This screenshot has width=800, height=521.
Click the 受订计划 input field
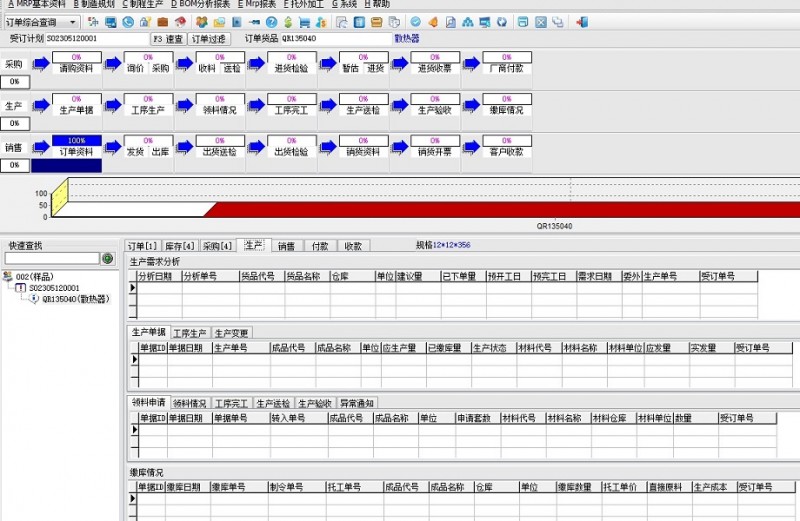[x=97, y=38]
